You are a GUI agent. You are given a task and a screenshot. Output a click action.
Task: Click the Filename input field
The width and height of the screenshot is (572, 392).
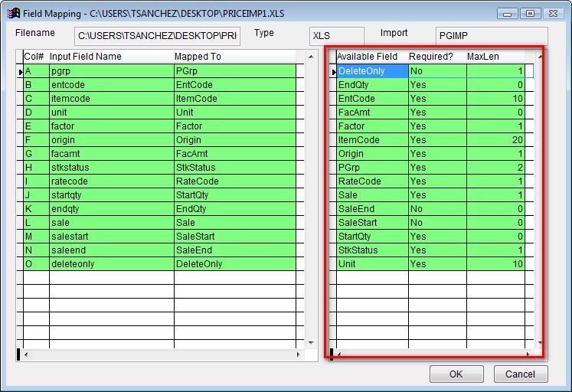point(157,36)
